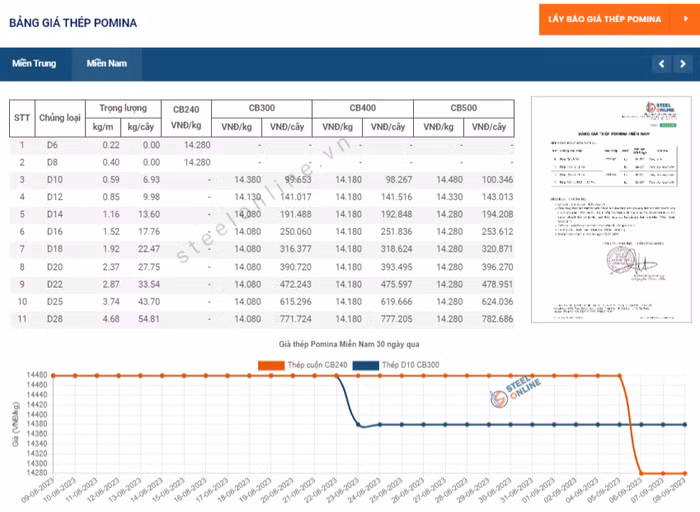Click the 782.686 value in D28 row
The width and height of the screenshot is (700, 512).
497,319
